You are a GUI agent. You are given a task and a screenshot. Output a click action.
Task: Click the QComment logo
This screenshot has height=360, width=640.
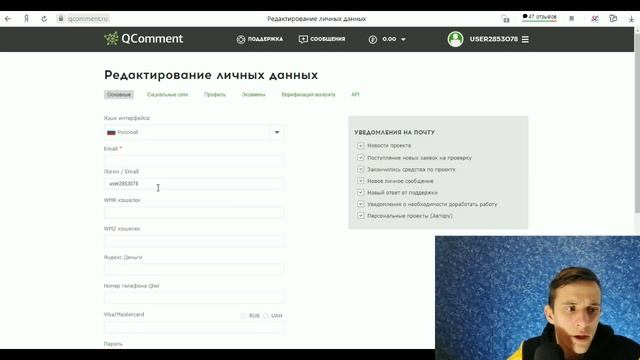(144, 39)
